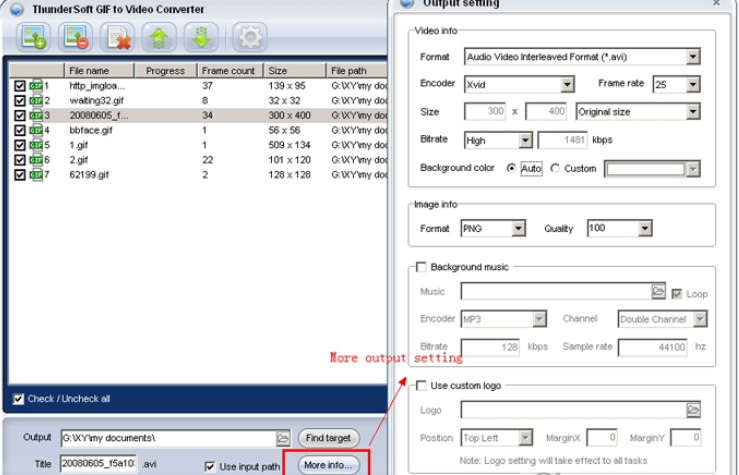Uncheck the 1.gif file checkbox

coord(19,145)
